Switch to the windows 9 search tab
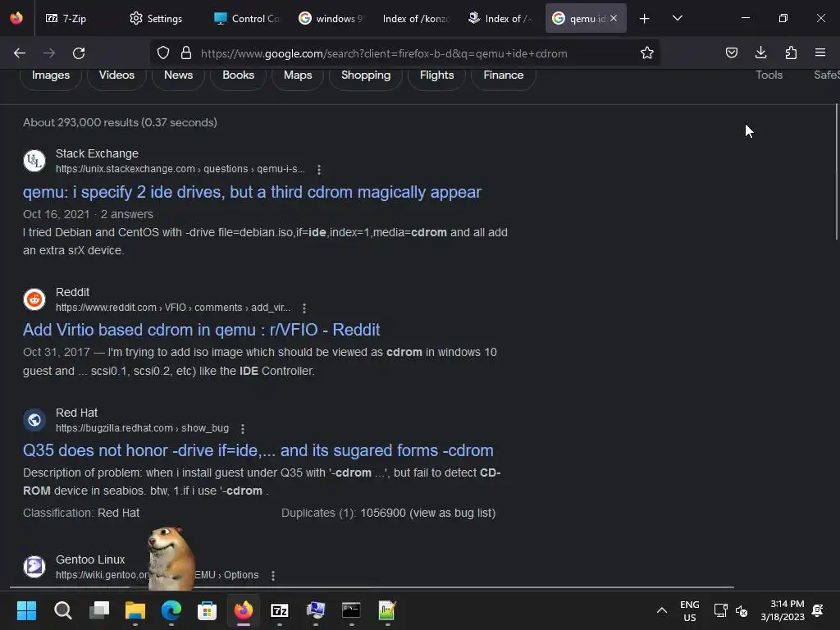 pyautogui.click(x=332, y=19)
